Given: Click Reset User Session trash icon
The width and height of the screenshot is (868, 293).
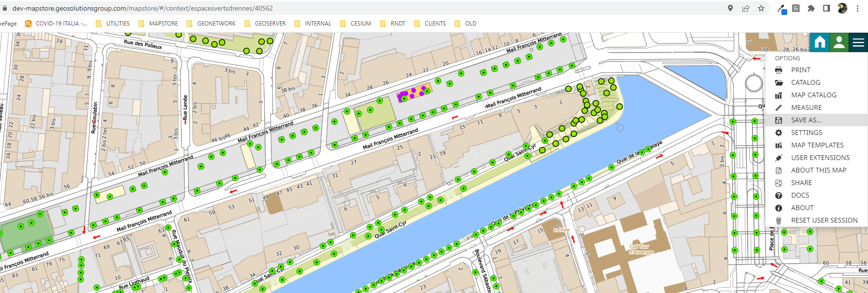Looking at the screenshot, I should (x=779, y=220).
